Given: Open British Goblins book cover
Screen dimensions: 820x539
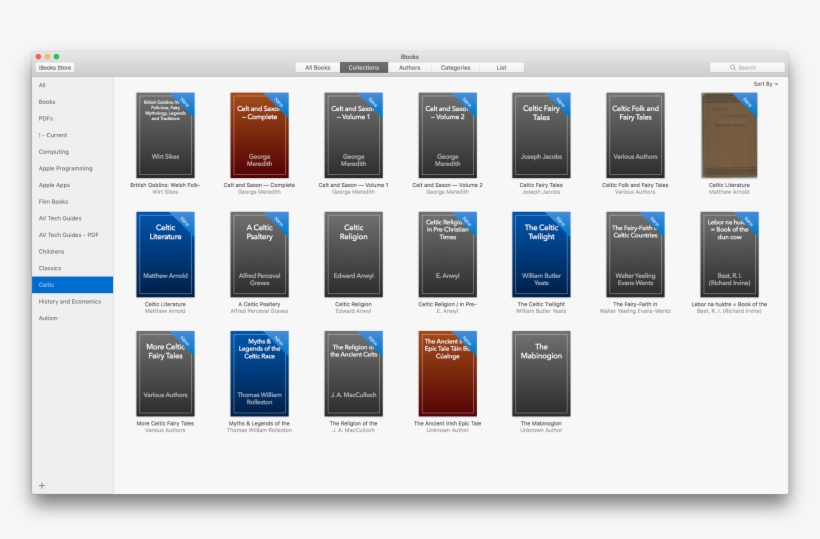Looking at the screenshot, I should (165, 135).
